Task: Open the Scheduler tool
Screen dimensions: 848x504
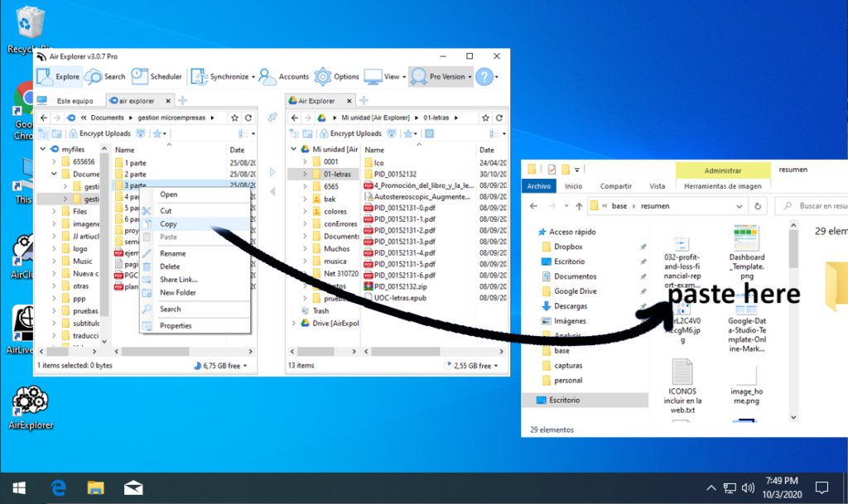Action: click(157, 77)
